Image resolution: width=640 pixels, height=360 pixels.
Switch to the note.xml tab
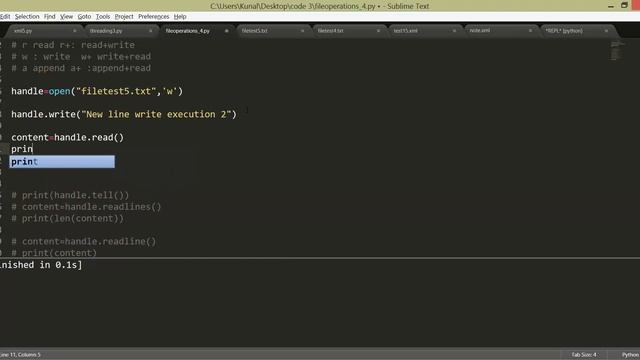point(480,31)
